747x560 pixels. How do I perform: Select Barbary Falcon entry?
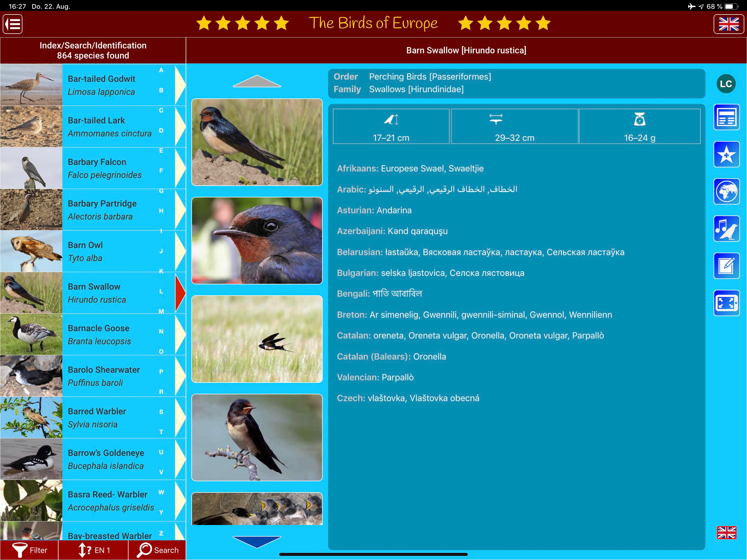coord(93,168)
